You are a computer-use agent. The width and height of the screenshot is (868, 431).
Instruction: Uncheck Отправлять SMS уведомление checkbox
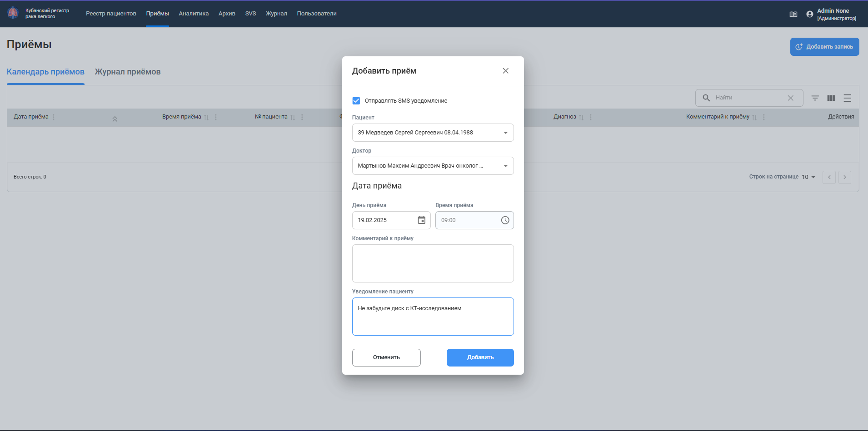point(356,101)
